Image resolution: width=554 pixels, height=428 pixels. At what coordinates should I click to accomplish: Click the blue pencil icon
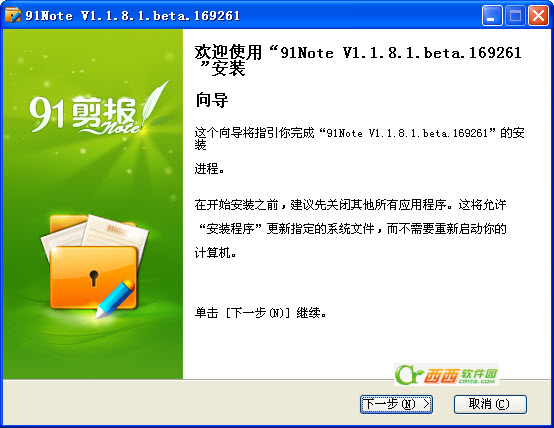pos(115,299)
